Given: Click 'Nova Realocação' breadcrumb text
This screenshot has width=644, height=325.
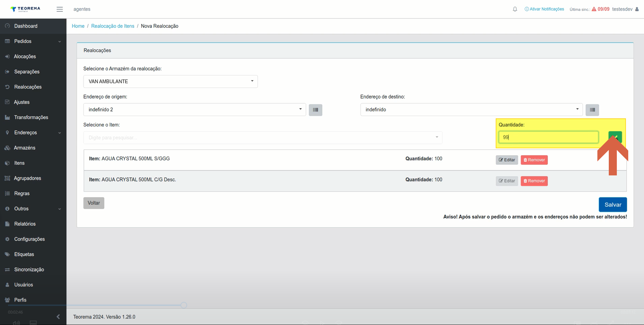Looking at the screenshot, I should point(160,26).
